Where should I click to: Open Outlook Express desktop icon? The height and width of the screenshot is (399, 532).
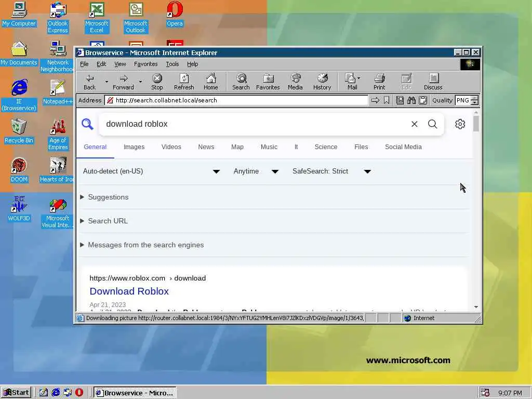(58, 18)
